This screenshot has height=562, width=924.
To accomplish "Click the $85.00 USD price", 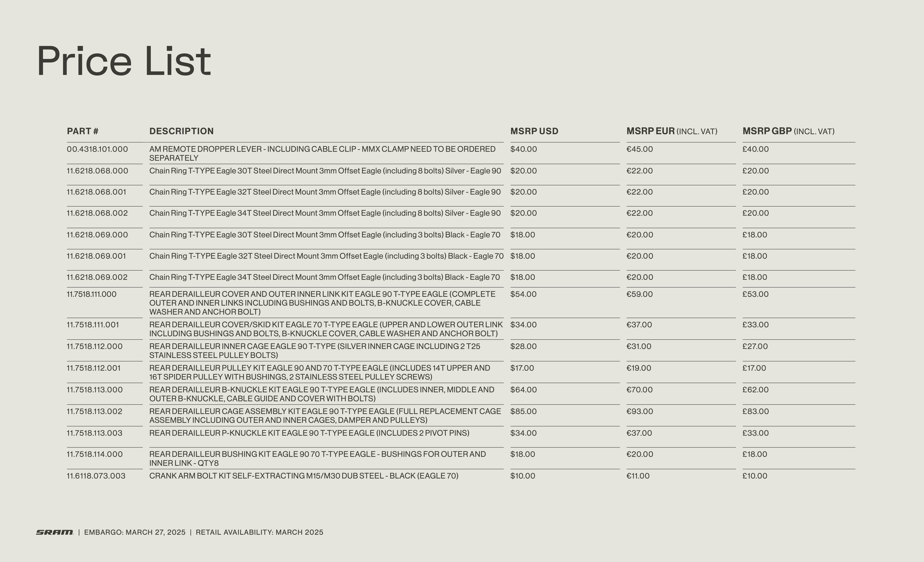I will pos(523,411).
